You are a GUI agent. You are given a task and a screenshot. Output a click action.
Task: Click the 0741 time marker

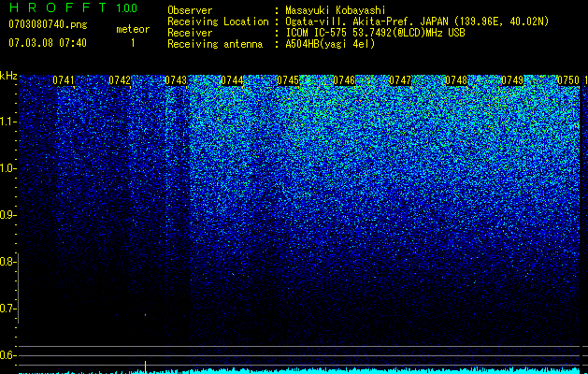64,80
